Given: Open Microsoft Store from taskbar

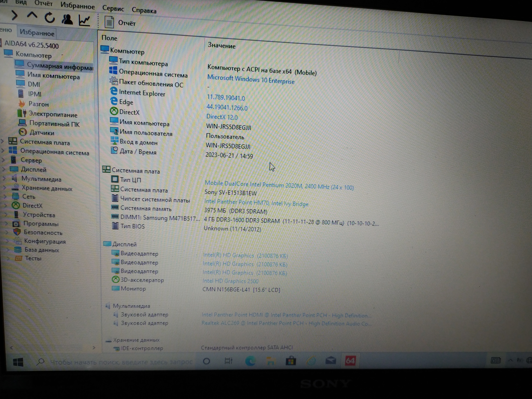Looking at the screenshot, I should coord(291,361).
